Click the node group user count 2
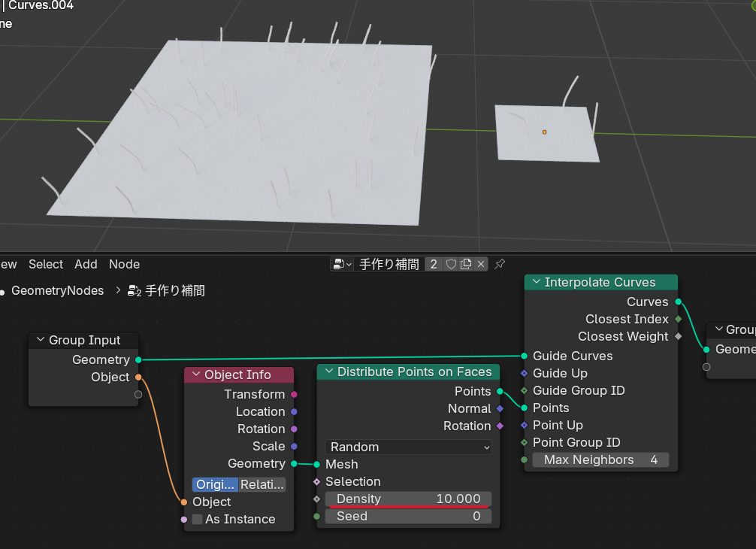Image resolution: width=756 pixels, height=549 pixels. point(434,264)
